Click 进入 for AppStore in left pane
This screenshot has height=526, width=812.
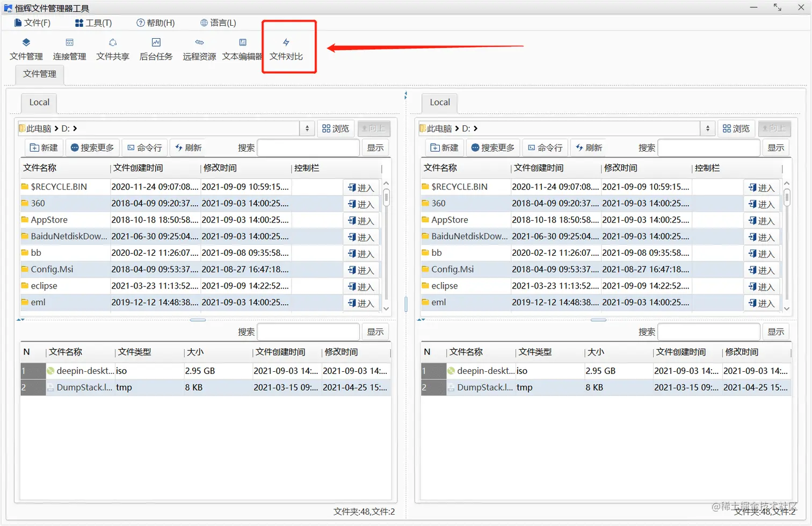[361, 221]
